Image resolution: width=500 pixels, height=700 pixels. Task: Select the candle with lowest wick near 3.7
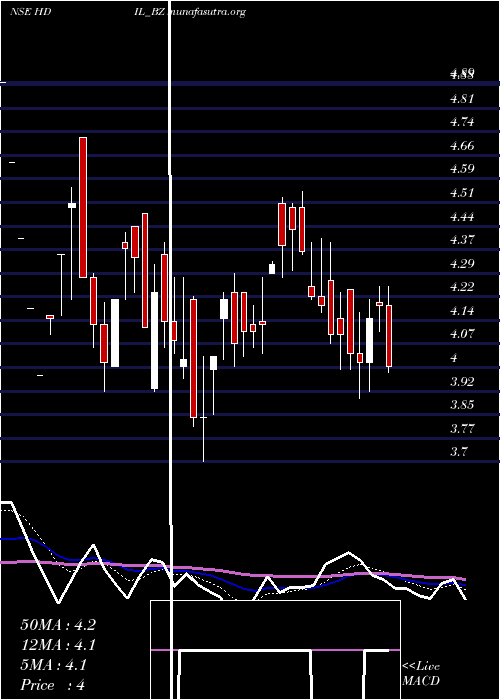click(x=204, y=408)
